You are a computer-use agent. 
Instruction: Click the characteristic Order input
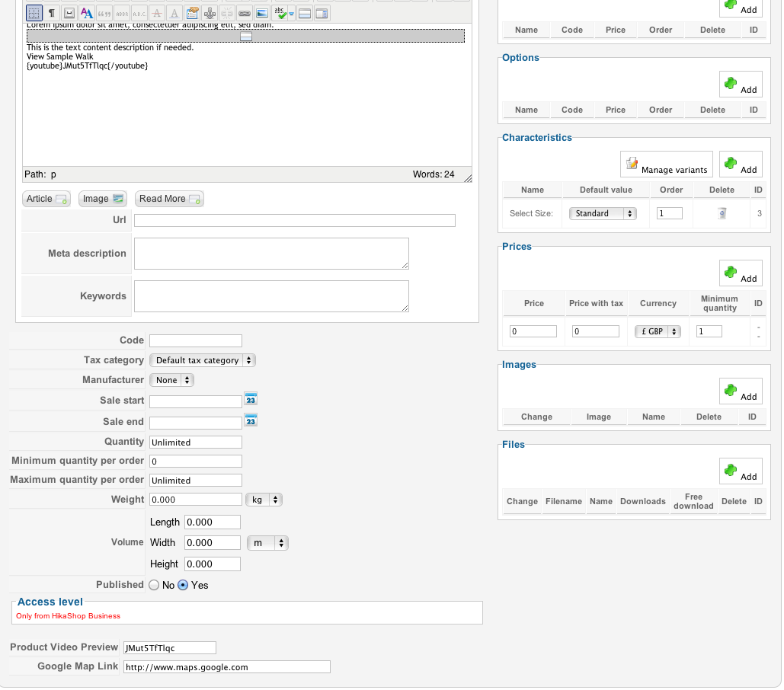pos(670,214)
